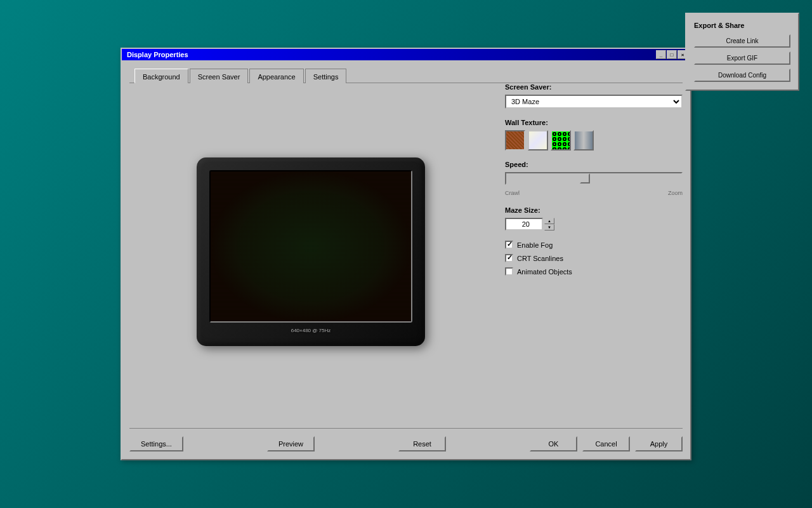Uncheck the CRT Scanlines option
This screenshot has width=812, height=508.
(509, 258)
